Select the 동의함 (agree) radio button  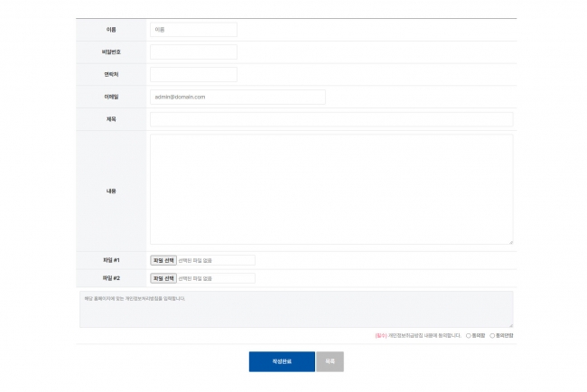click(469, 336)
